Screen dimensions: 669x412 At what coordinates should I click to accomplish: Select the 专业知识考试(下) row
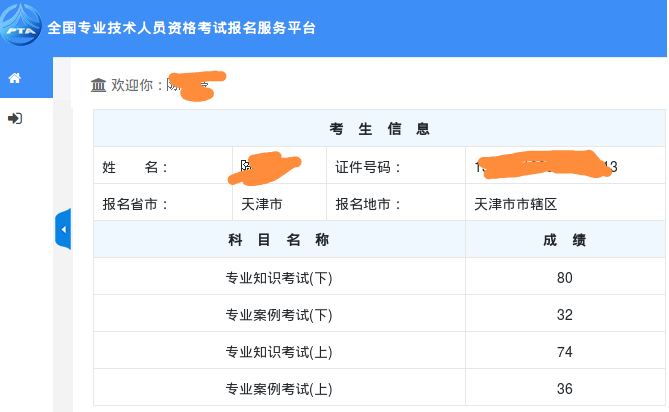point(379,276)
